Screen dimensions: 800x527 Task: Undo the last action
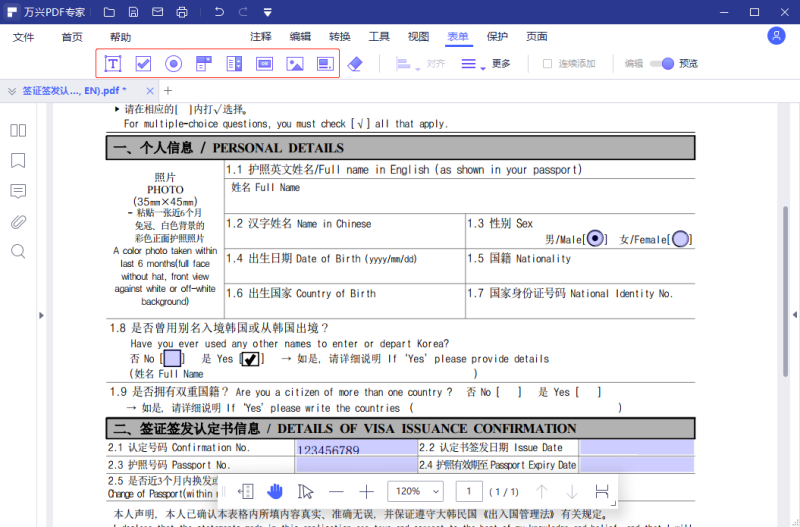[x=219, y=12]
